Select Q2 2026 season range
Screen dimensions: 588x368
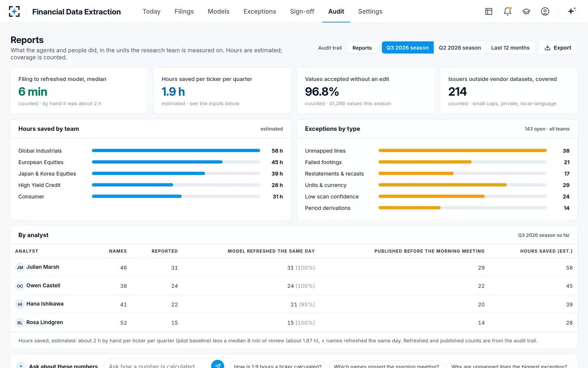pos(460,48)
